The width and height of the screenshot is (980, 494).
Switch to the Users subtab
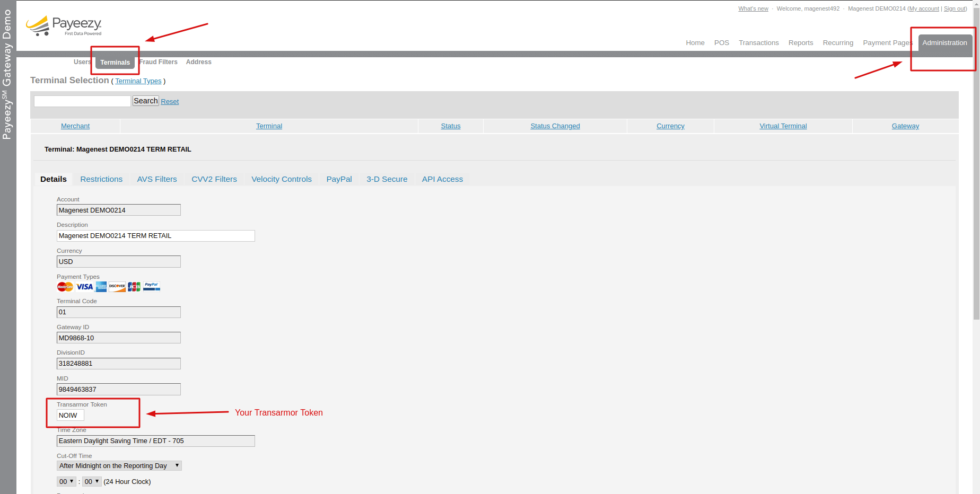82,62
